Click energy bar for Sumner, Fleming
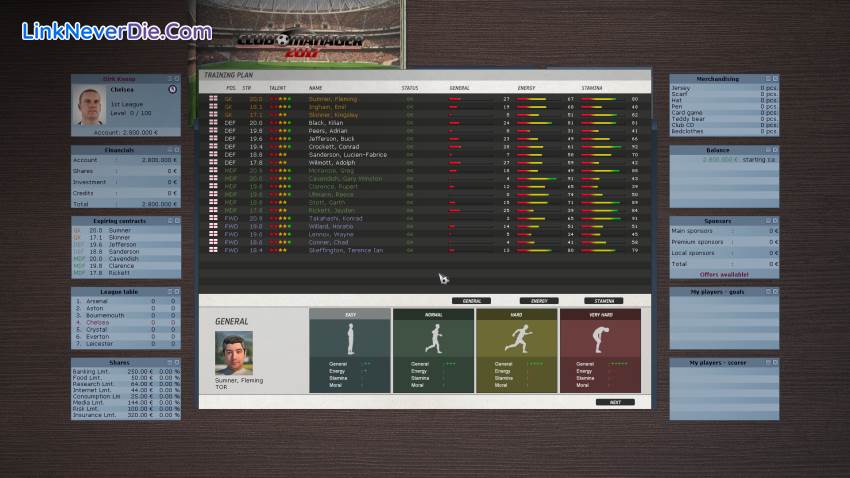This screenshot has width=850, height=478. (x=530, y=99)
